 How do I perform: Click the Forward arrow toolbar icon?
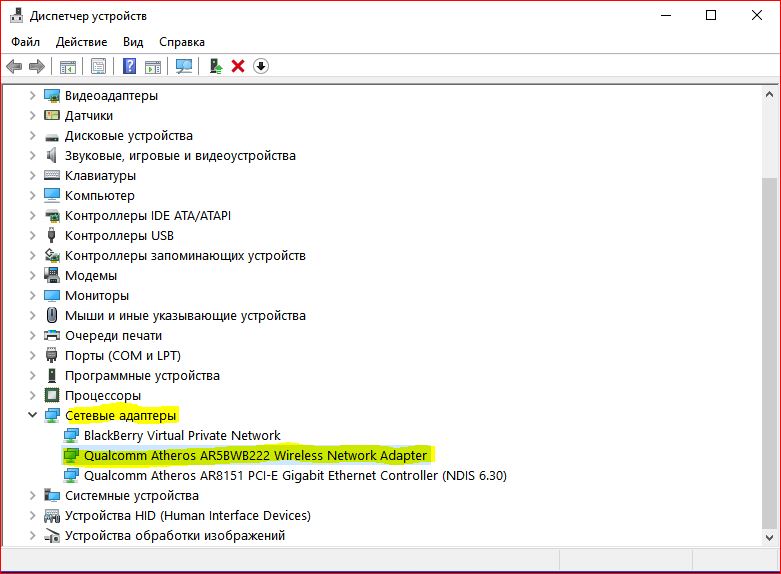37,66
